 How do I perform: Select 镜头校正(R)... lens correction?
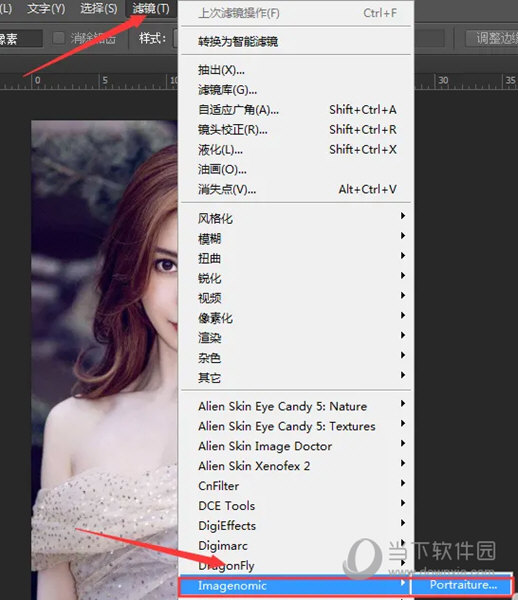click(x=295, y=130)
